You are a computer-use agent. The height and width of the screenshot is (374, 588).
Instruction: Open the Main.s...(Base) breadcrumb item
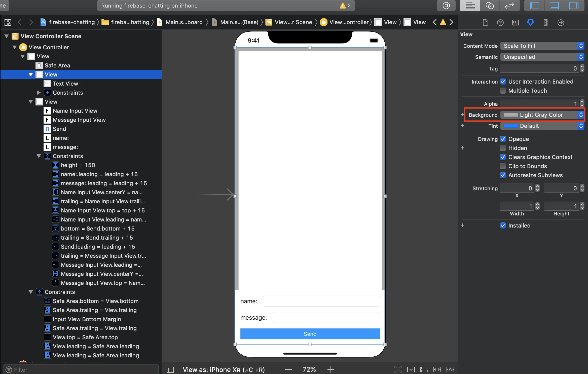click(x=235, y=22)
